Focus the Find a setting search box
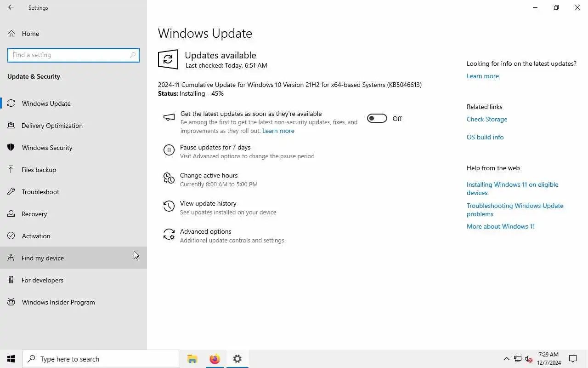The height and width of the screenshot is (368, 588). (73, 55)
